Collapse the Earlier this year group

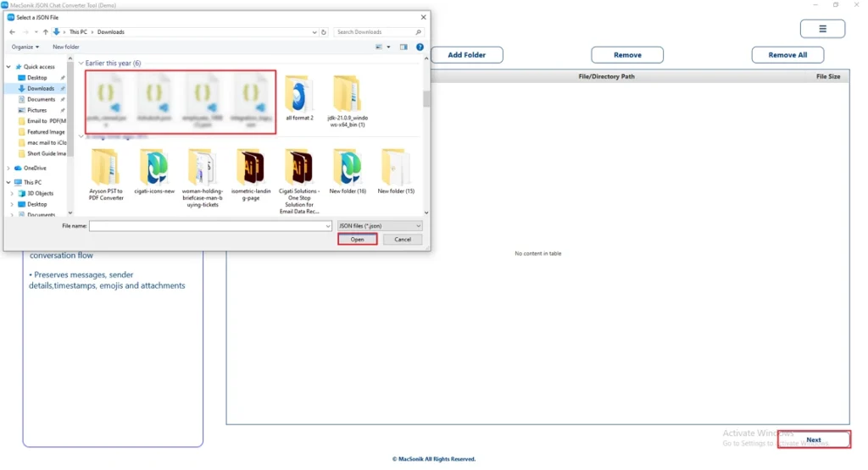pos(81,64)
